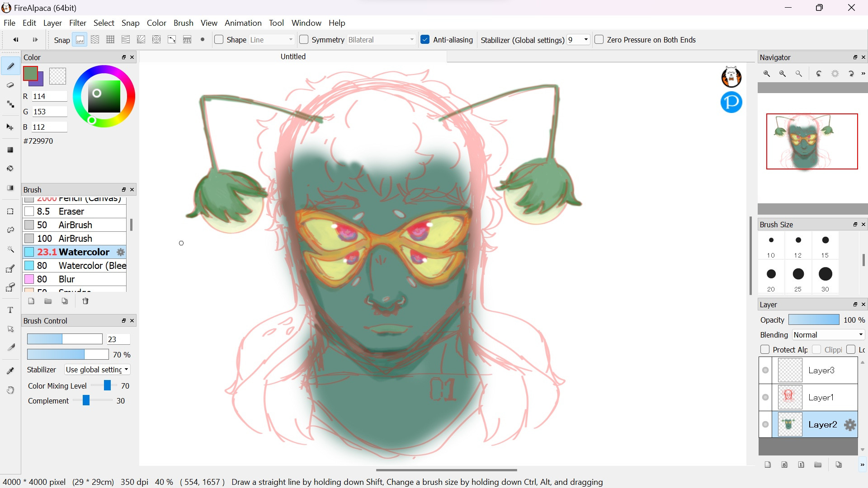This screenshot has height=488, width=868.
Task: Enable the Parallel snap icon
Action: pos(95,40)
